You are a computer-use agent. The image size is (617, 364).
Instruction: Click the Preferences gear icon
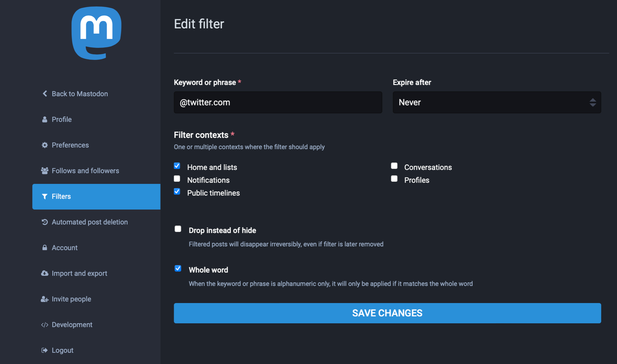(45, 145)
